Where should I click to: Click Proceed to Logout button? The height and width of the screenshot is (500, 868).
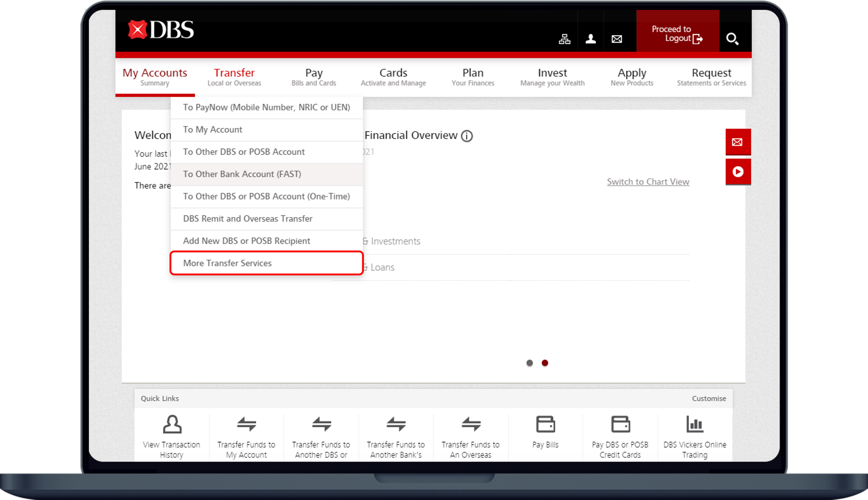(x=677, y=31)
